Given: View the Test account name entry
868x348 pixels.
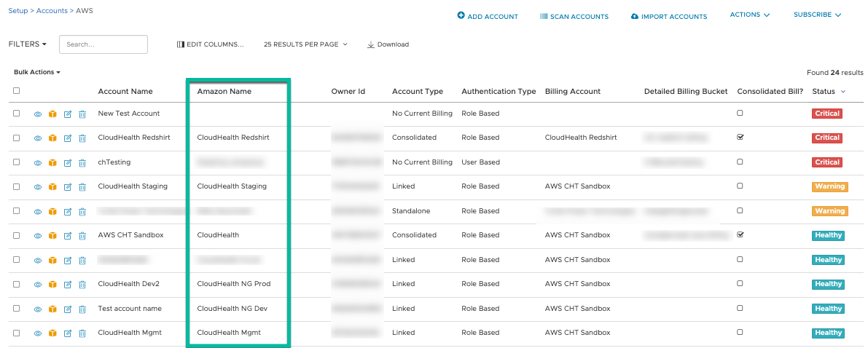Looking at the screenshot, I should point(38,309).
